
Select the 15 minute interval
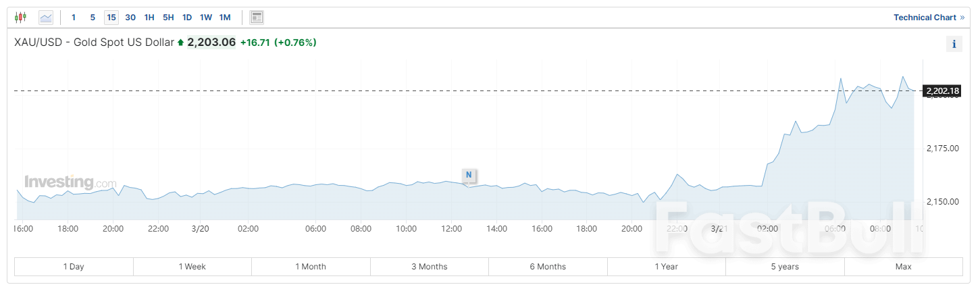pos(111,17)
